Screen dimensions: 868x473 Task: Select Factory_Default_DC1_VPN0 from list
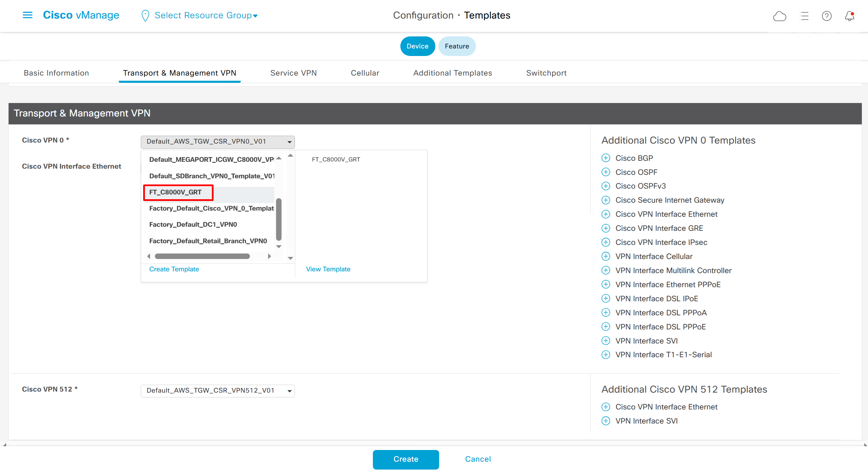193,224
